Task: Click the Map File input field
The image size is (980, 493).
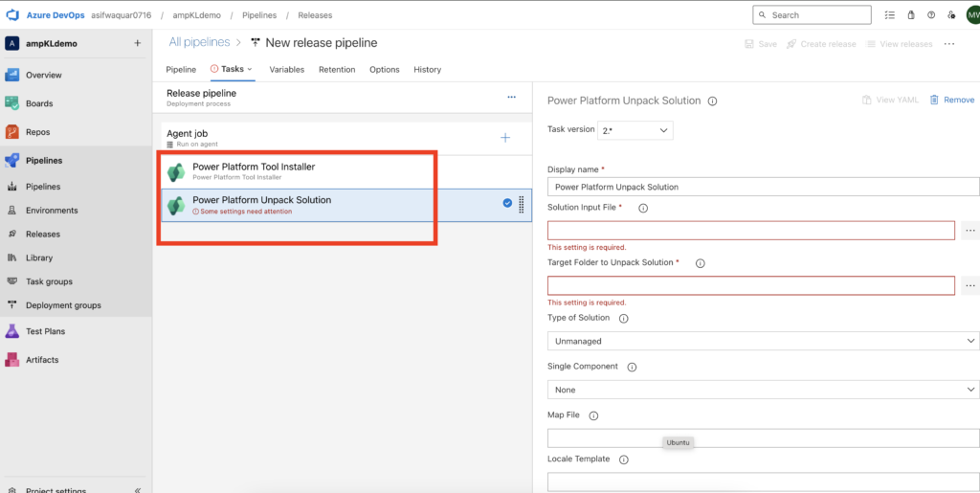Action: [x=763, y=438]
